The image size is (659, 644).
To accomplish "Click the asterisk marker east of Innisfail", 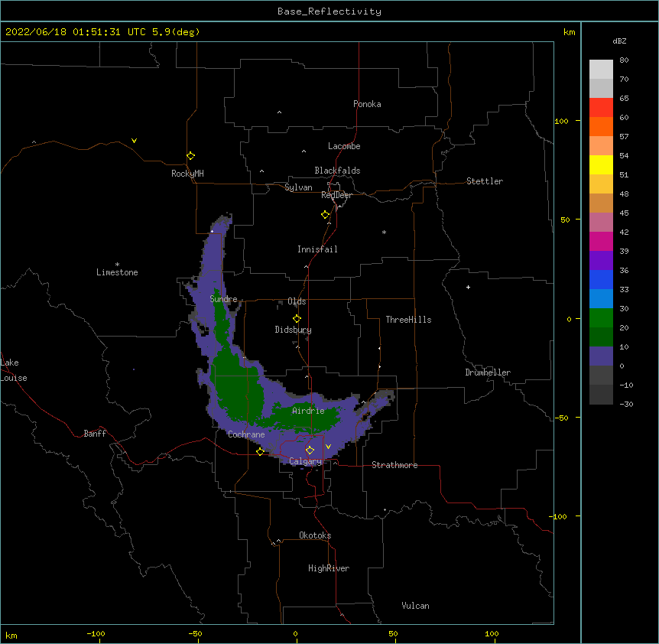I will (x=384, y=232).
